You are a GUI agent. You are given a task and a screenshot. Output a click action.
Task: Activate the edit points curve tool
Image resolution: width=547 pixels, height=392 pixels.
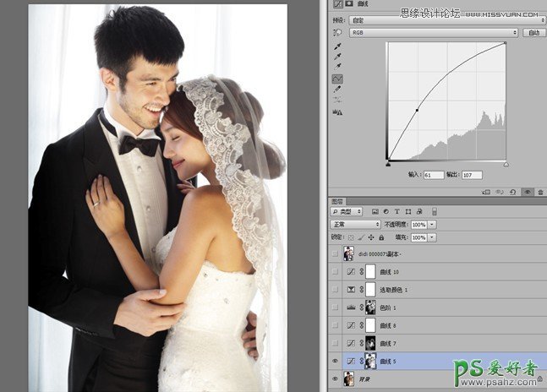pos(337,78)
